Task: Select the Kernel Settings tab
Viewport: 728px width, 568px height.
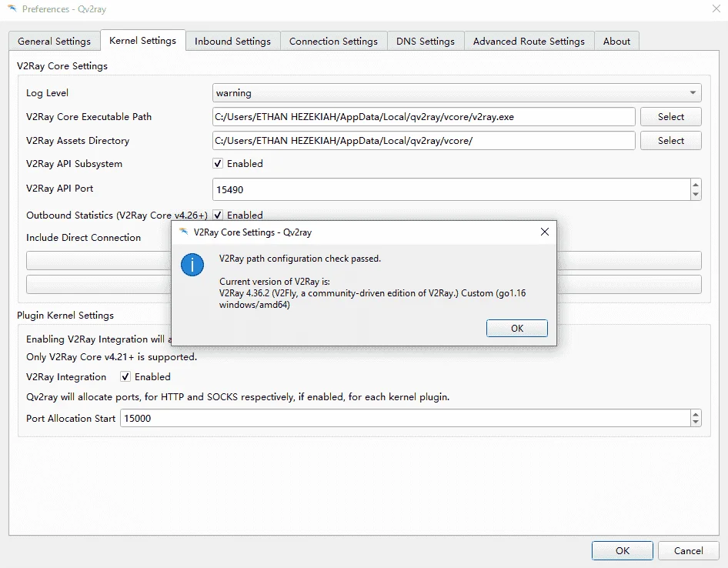Action: 142,40
